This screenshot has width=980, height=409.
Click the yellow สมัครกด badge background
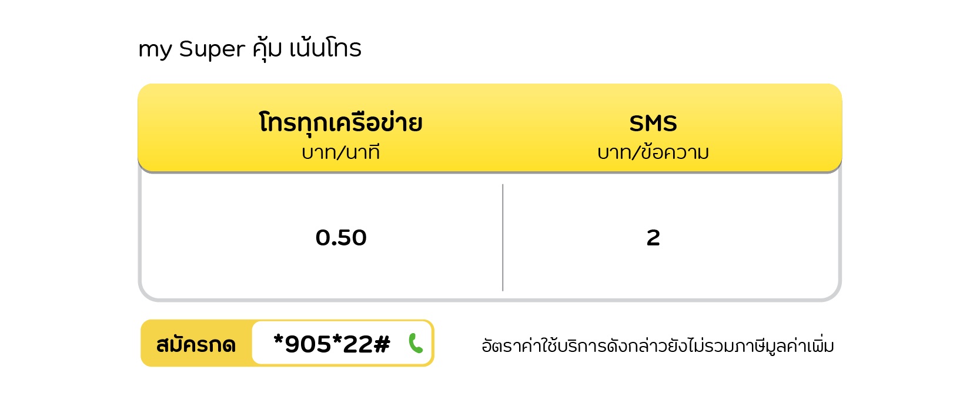196,343
